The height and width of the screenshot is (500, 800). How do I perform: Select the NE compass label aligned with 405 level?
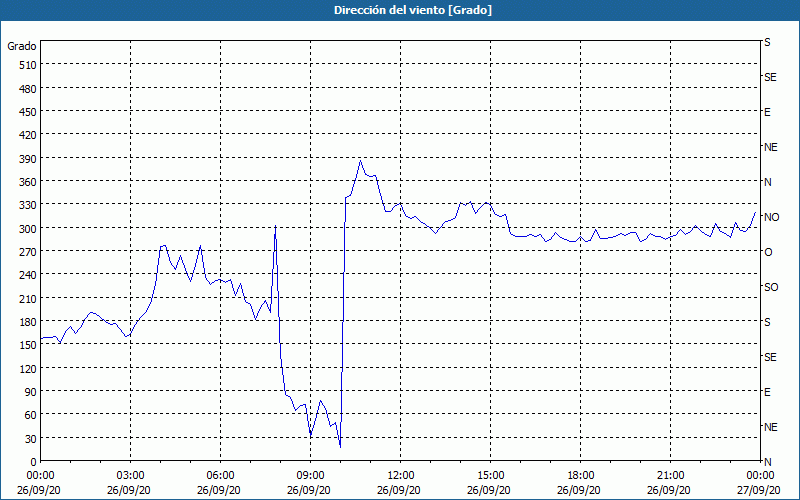tap(770, 147)
